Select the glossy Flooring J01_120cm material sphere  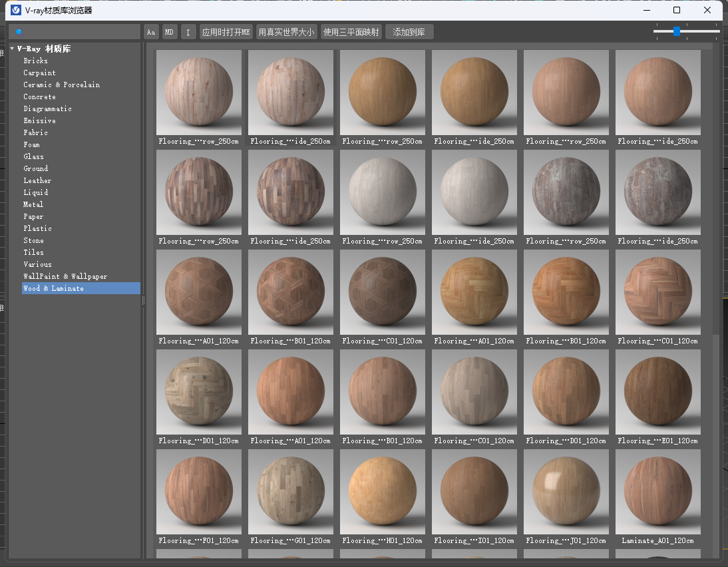click(566, 492)
